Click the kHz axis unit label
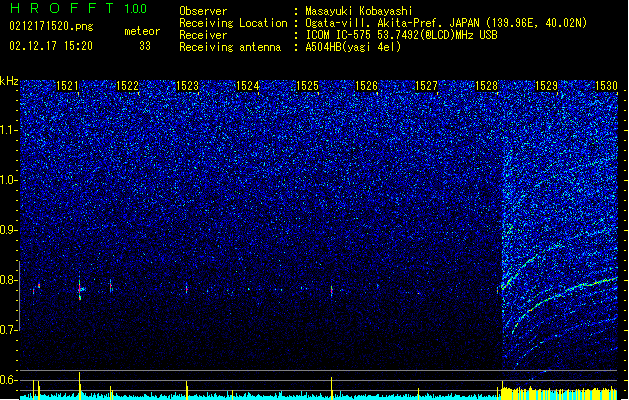Image resolution: width=629 pixels, height=400 pixels. 9,81
